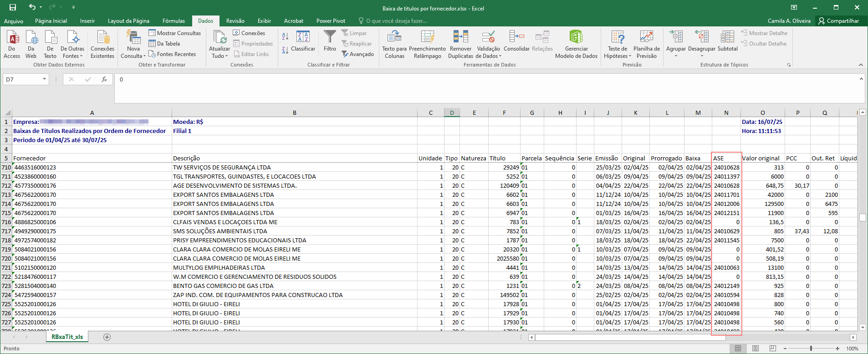The height and width of the screenshot is (354, 868).
Task: Import data using Da Web
Action: [x=31, y=44]
